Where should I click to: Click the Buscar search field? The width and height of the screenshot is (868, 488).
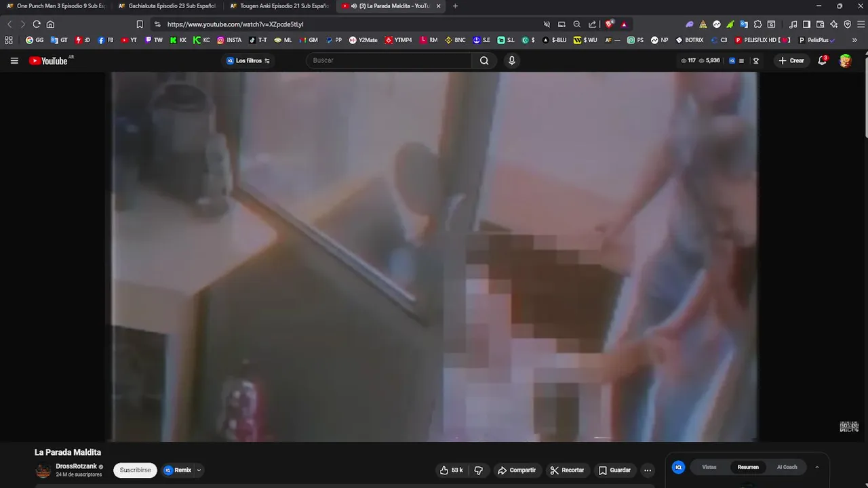[389, 60]
